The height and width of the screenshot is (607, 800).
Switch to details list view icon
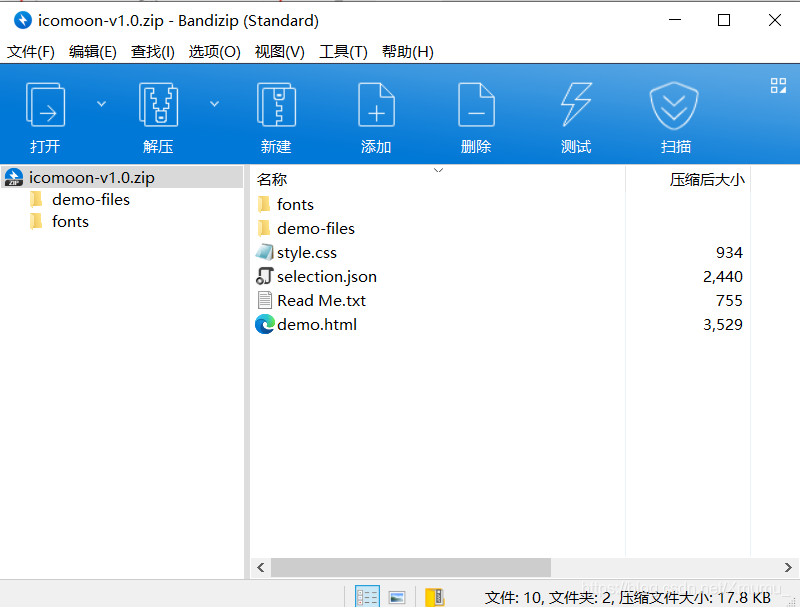pyautogui.click(x=367, y=596)
